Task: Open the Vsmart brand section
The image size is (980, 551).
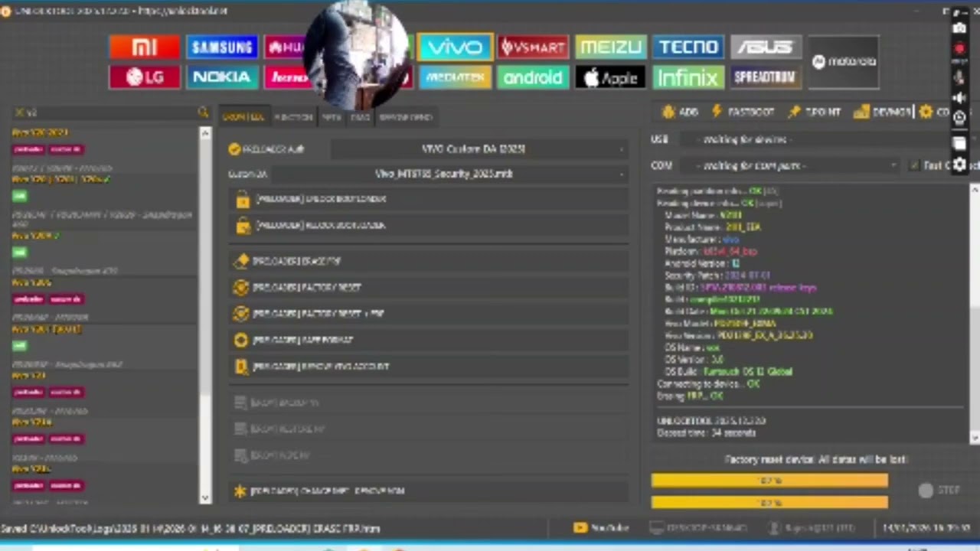Action: 533,47
